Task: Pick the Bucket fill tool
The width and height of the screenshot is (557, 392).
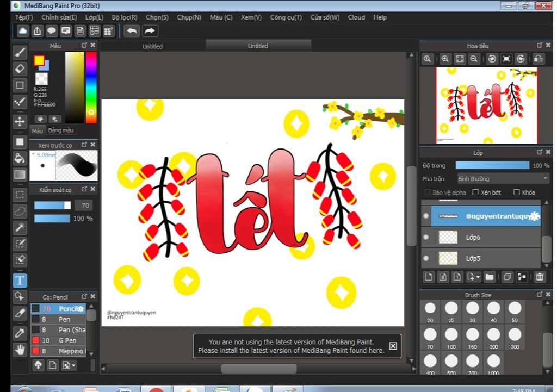Action: pyautogui.click(x=20, y=158)
